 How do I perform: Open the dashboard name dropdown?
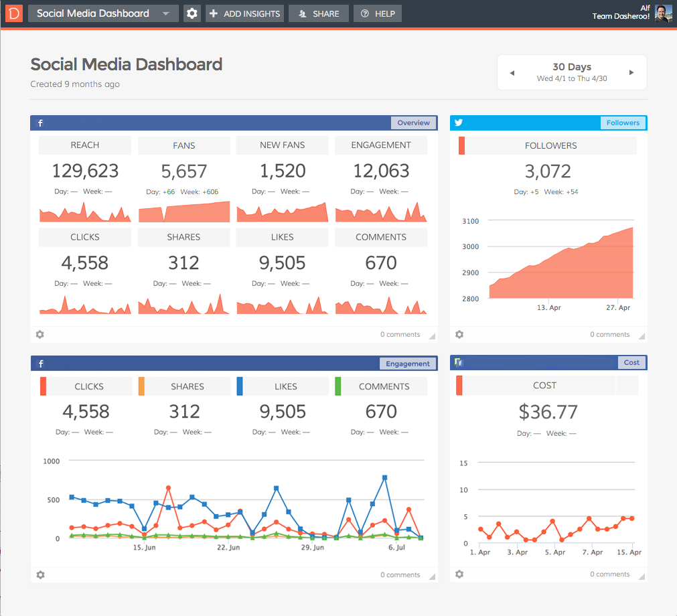pyautogui.click(x=165, y=13)
